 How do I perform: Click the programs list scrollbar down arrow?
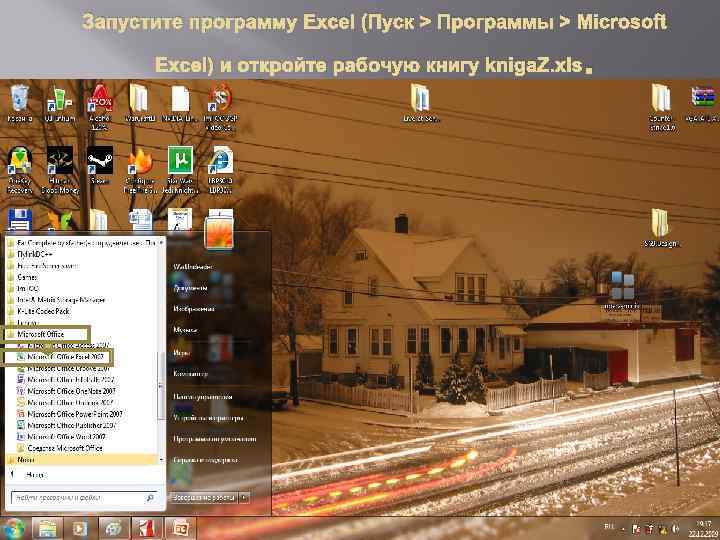point(161,460)
